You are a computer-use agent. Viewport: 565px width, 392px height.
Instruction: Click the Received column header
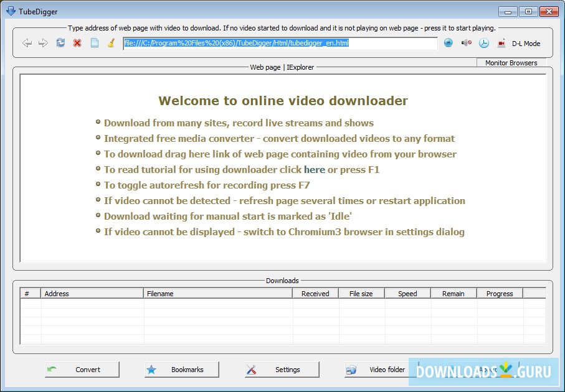tap(315, 293)
